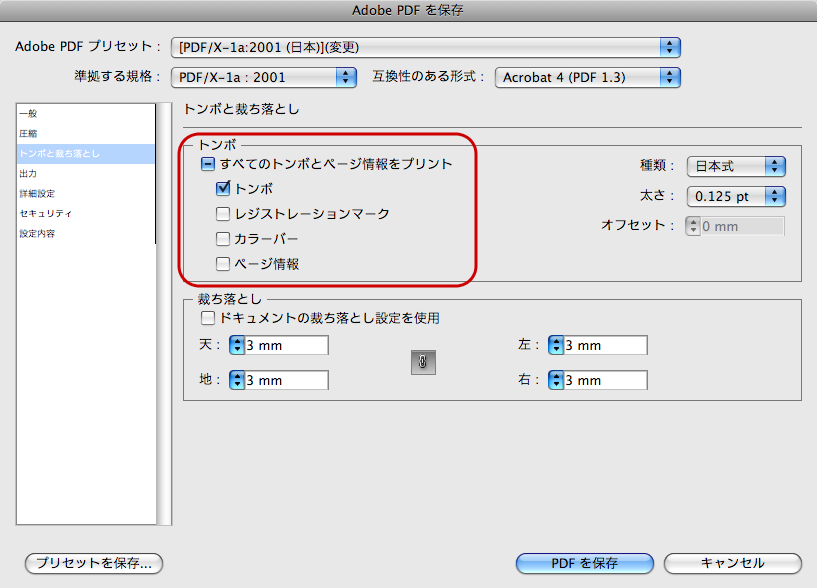This screenshot has width=817, height=588.
Task: Select 設定内容 in the sidebar list
Action: click(86, 234)
